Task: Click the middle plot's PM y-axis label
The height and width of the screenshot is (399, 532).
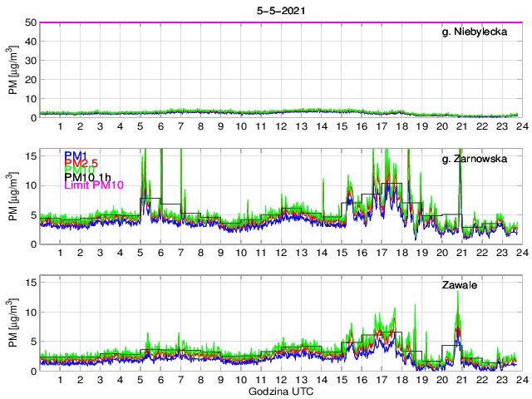Action: click(13, 197)
